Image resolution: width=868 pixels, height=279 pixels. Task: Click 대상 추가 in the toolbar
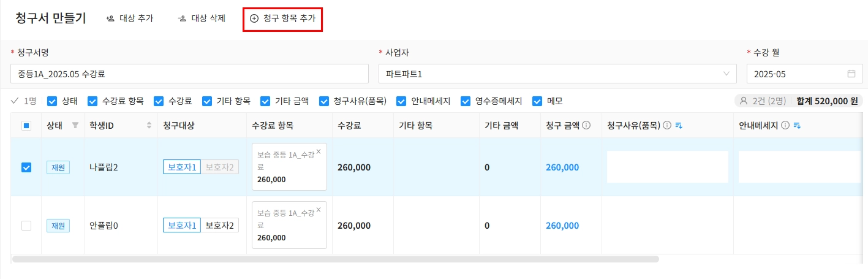(129, 18)
